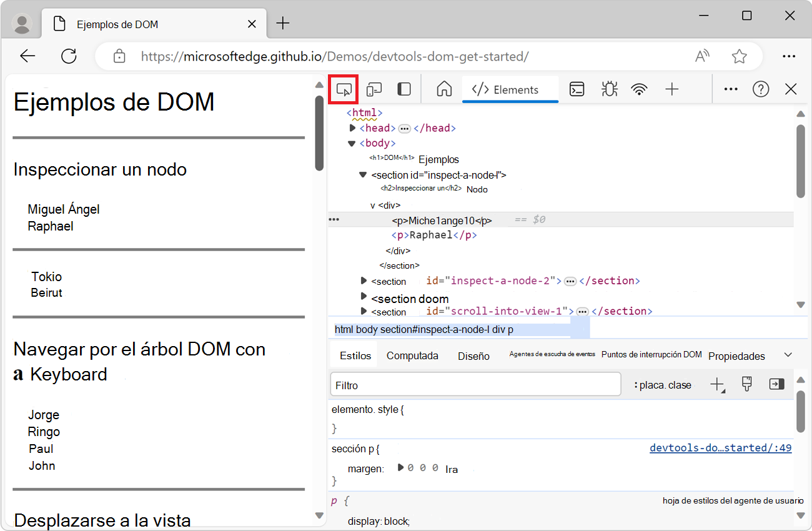
Task: Collapse the head element node
Action: tap(352, 127)
